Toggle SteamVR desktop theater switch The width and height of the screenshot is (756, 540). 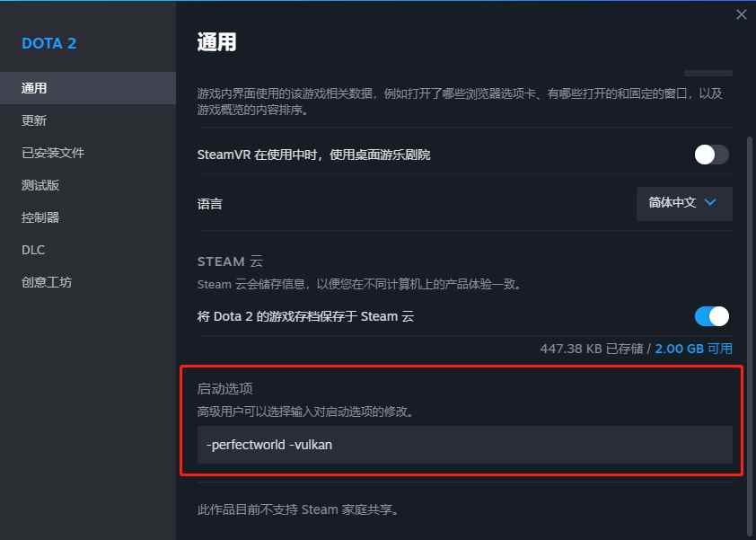click(x=712, y=155)
